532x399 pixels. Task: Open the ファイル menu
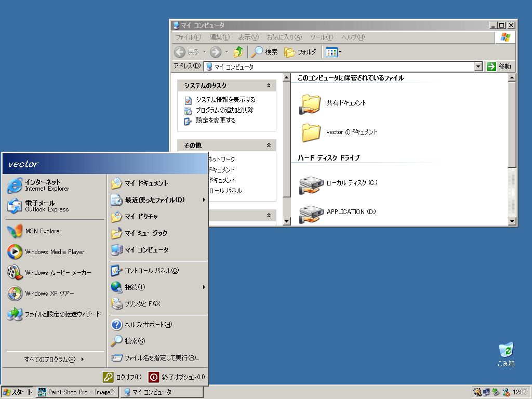[188, 37]
